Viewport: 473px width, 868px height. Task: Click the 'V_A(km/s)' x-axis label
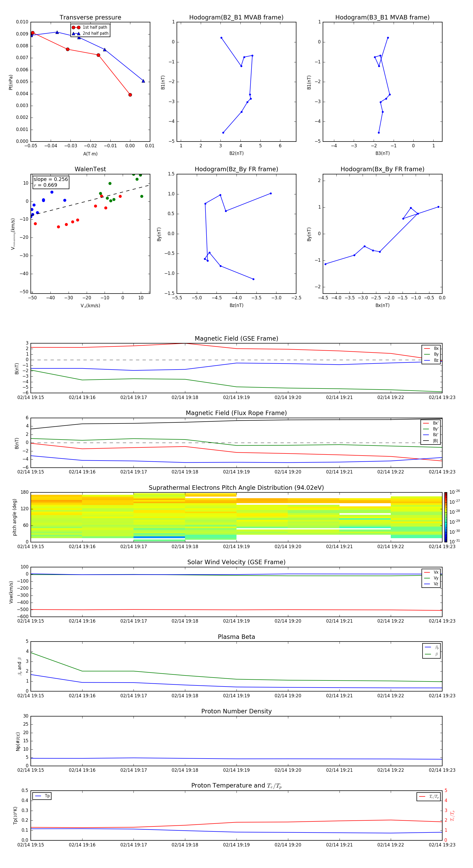pyautogui.click(x=90, y=306)
